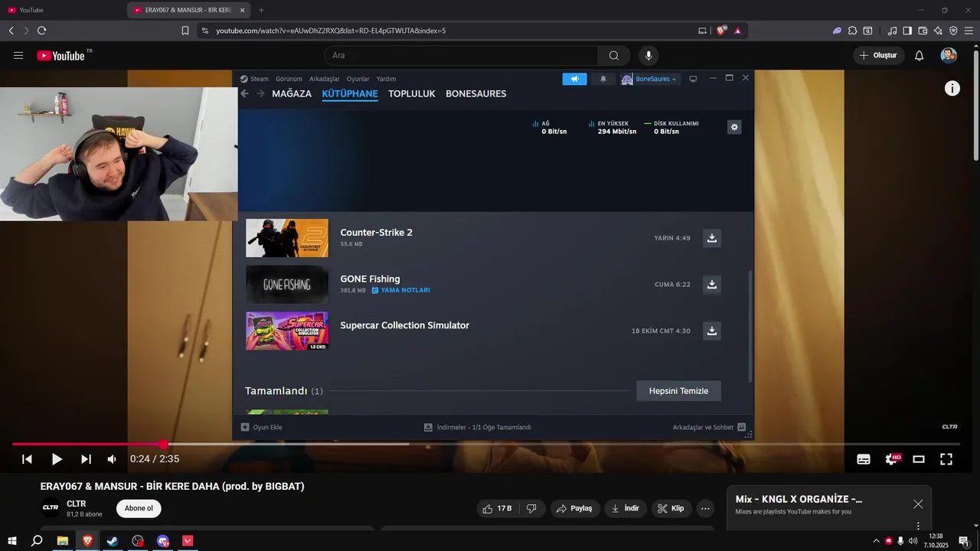
Task: Open Counter-Strike 2 game thumbnail
Action: tap(287, 238)
